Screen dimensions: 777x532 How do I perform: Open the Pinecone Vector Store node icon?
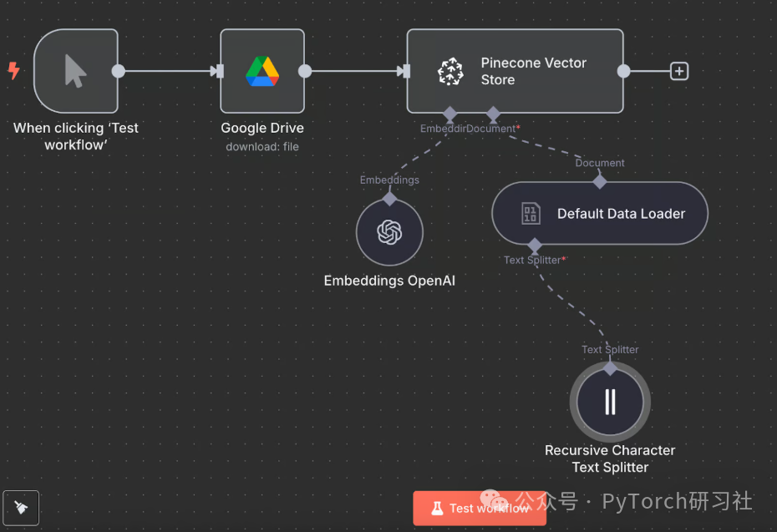pos(450,71)
